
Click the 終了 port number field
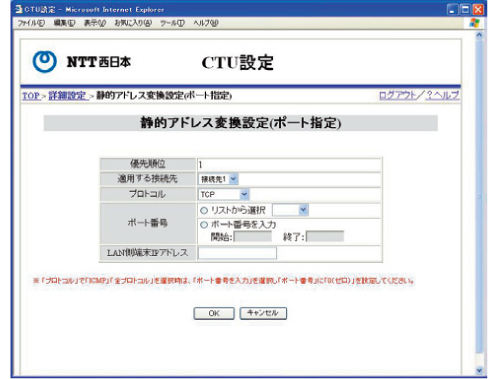[x=325, y=236]
